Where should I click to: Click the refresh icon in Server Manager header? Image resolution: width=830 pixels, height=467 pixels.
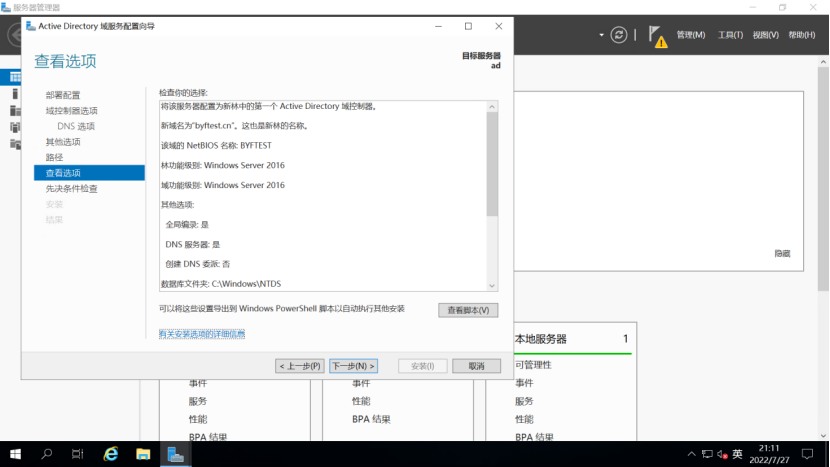point(619,35)
